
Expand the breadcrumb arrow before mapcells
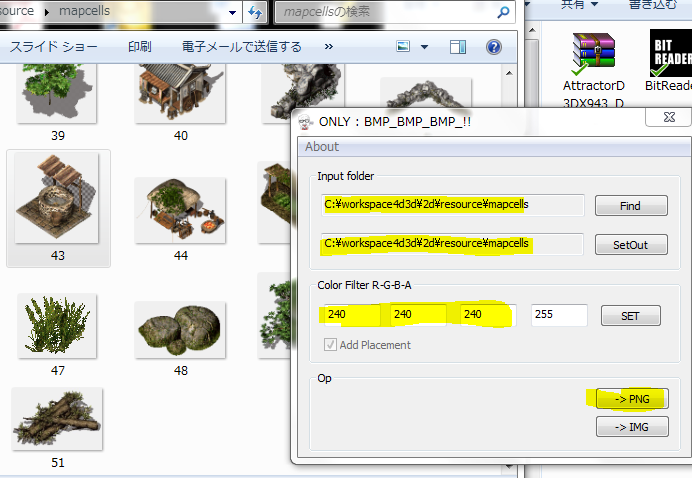click(47, 12)
